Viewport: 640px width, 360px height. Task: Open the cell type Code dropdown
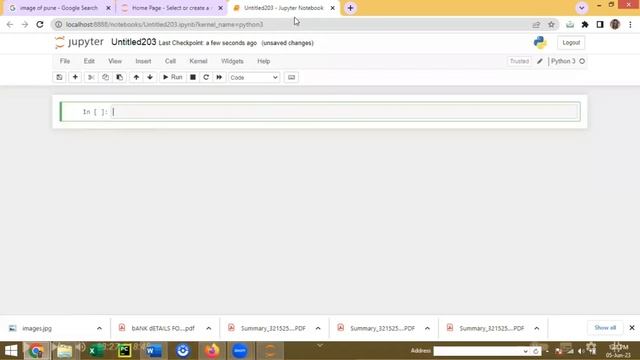pos(254,78)
